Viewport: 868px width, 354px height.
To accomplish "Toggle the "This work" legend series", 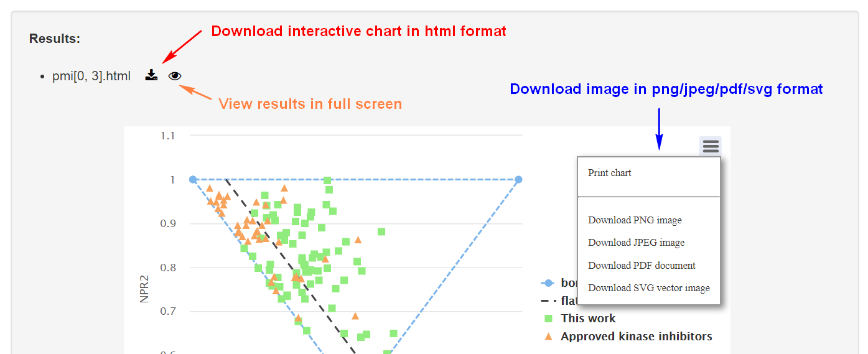I will click(588, 319).
